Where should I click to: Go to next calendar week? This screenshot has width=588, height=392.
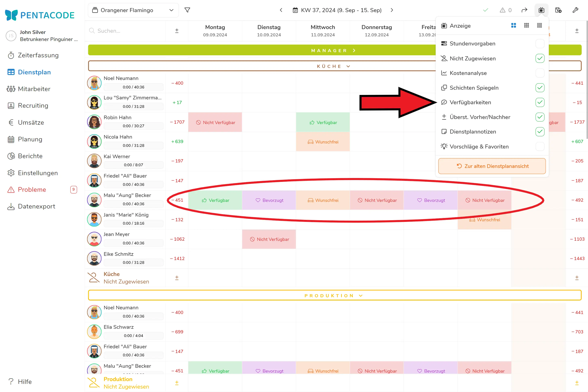[x=392, y=10]
